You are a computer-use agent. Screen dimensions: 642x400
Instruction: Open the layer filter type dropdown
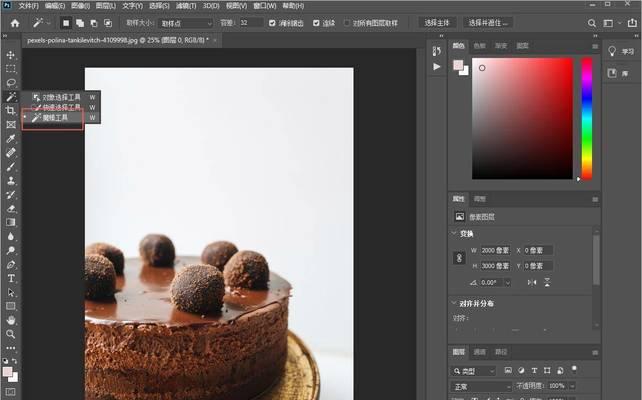(x=474, y=371)
